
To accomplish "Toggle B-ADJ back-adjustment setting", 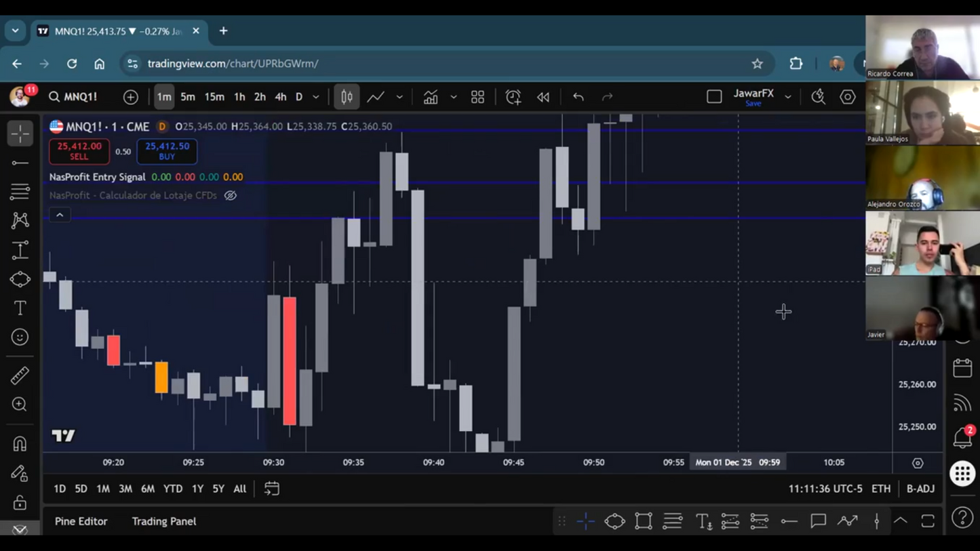I will coord(920,489).
